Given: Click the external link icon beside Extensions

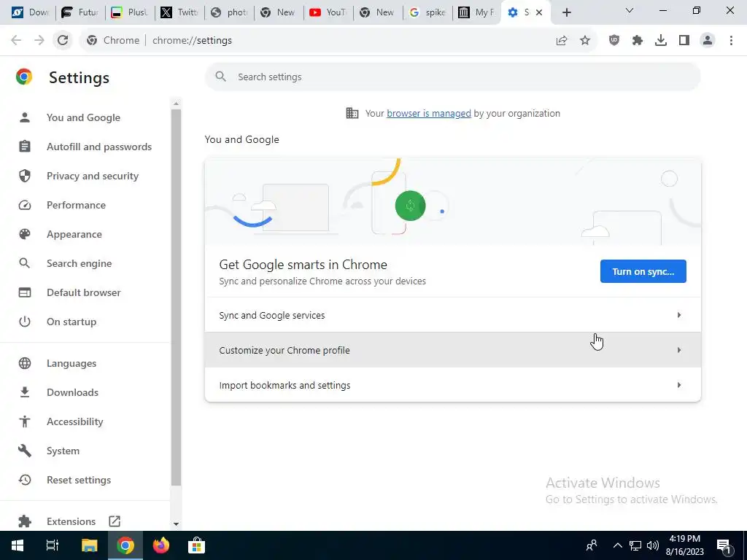Looking at the screenshot, I should [x=115, y=521].
